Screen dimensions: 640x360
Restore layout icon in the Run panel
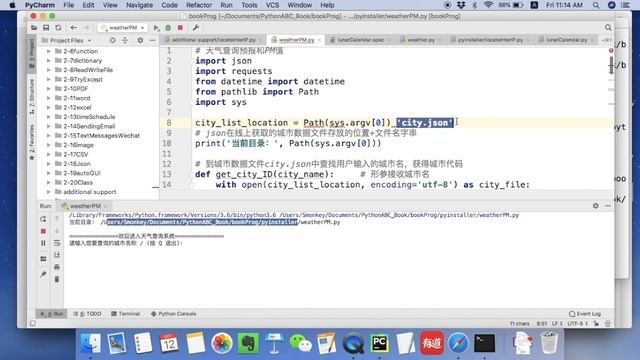tap(43, 259)
